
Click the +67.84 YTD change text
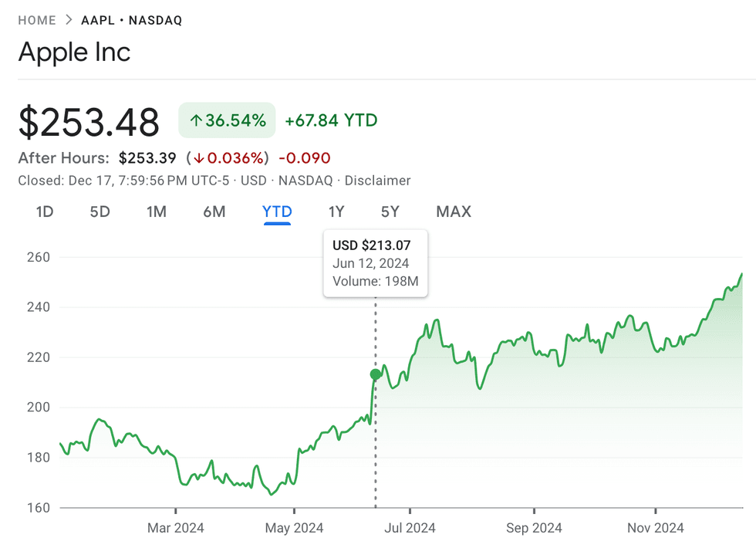pyautogui.click(x=331, y=120)
